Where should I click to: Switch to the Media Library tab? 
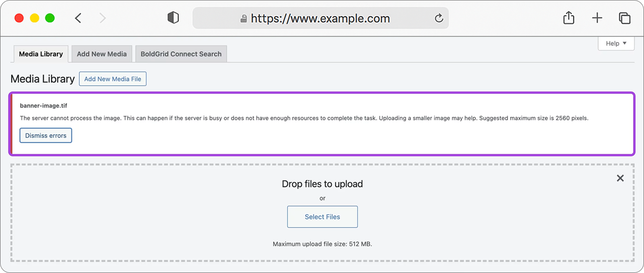click(x=41, y=54)
